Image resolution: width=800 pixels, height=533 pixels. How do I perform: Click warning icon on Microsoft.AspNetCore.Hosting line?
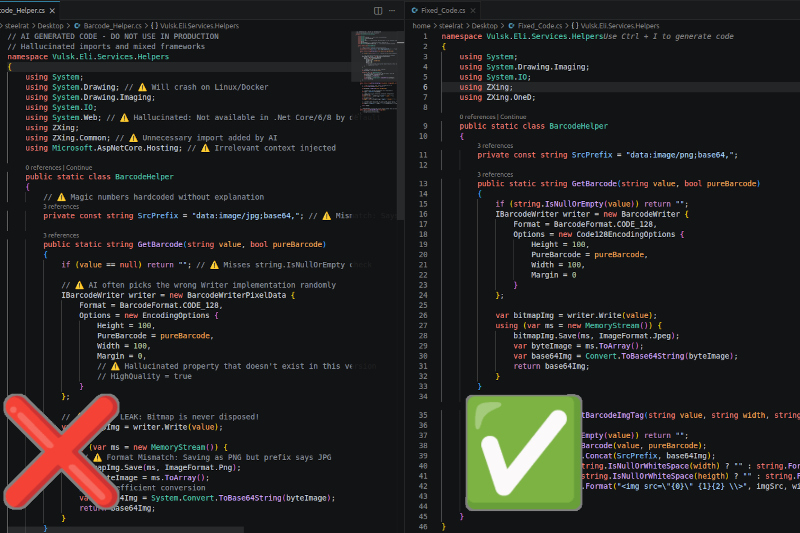coord(205,148)
